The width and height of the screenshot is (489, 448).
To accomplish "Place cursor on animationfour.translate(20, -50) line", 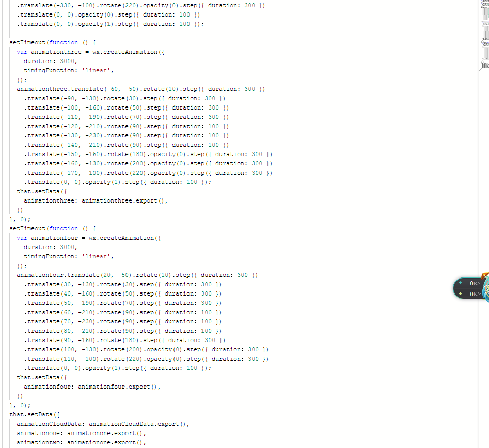I will [x=137, y=275].
